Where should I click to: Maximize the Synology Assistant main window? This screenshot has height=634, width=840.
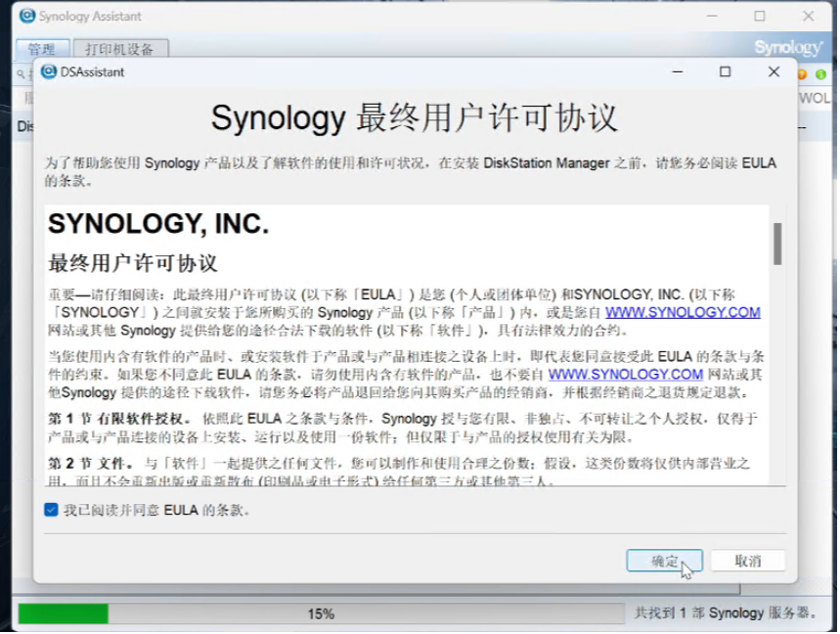tap(761, 16)
